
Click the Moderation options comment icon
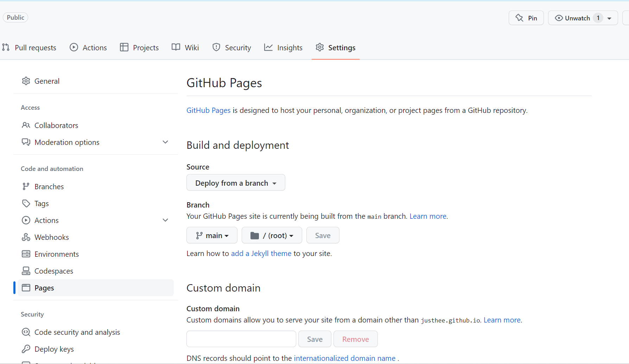point(26,142)
